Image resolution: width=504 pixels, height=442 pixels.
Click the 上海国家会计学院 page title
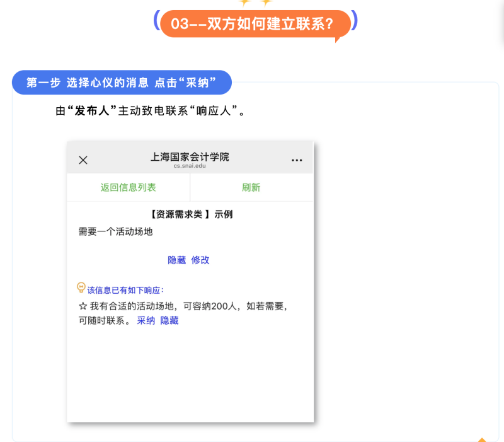pos(190,156)
